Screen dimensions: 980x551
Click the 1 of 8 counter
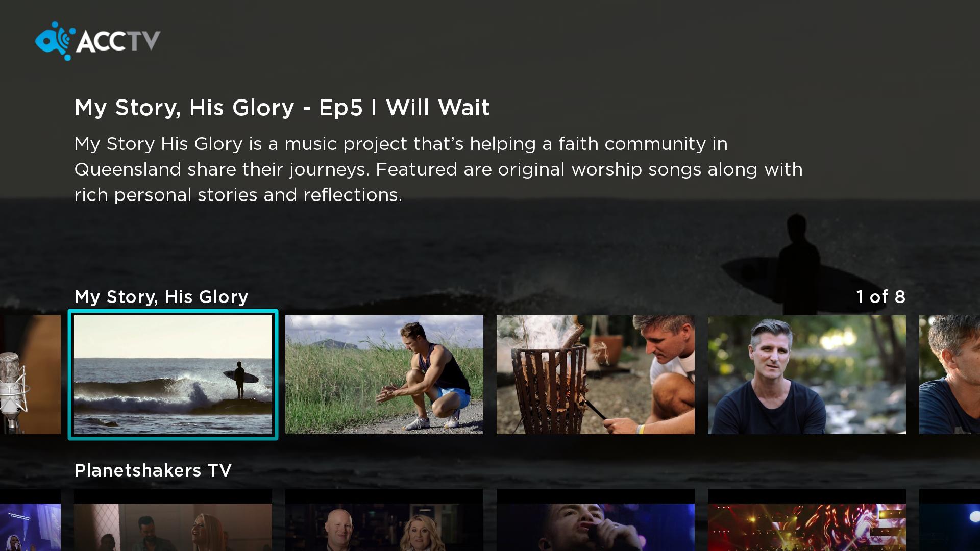[880, 297]
